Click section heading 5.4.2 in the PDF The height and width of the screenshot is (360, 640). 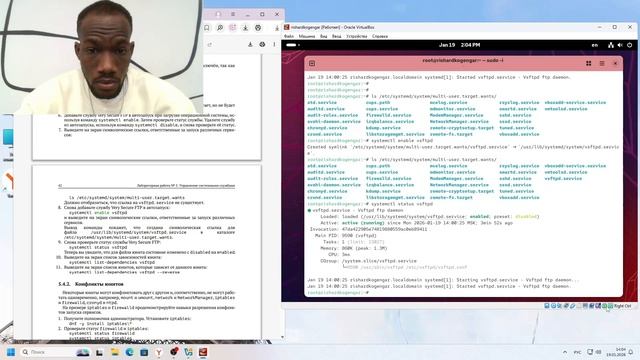coord(91,284)
